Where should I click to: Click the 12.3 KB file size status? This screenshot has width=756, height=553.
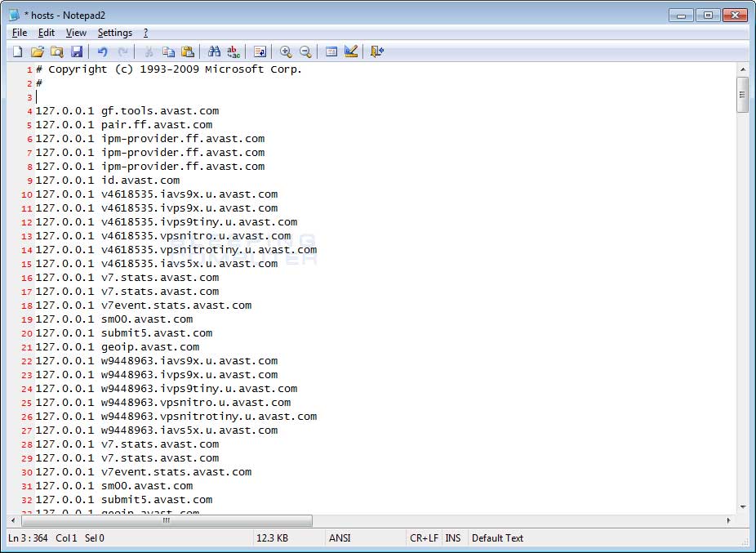(273, 538)
